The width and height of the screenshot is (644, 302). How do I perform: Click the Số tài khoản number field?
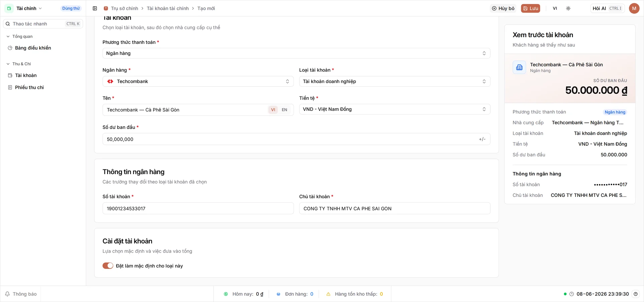click(198, 209)
